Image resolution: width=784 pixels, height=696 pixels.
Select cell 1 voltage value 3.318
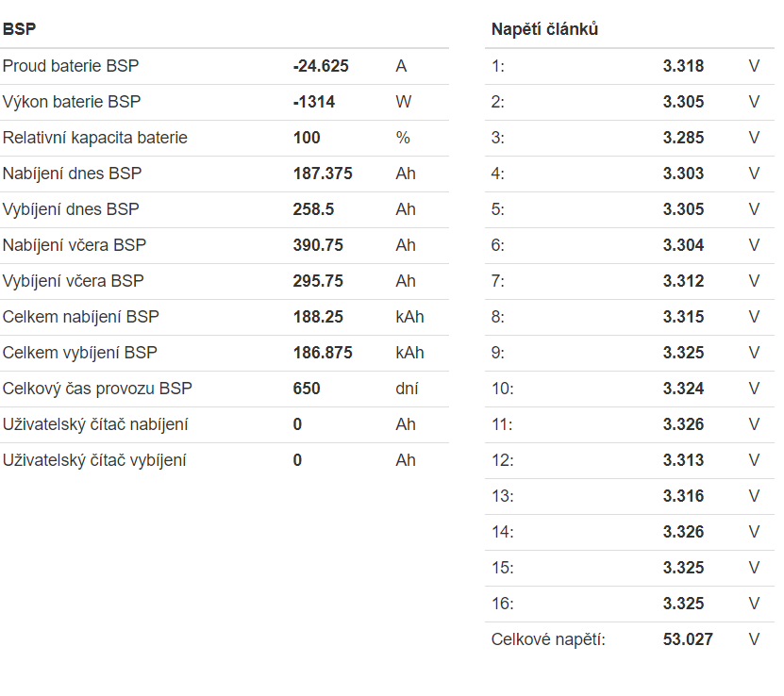coord(683,66)
